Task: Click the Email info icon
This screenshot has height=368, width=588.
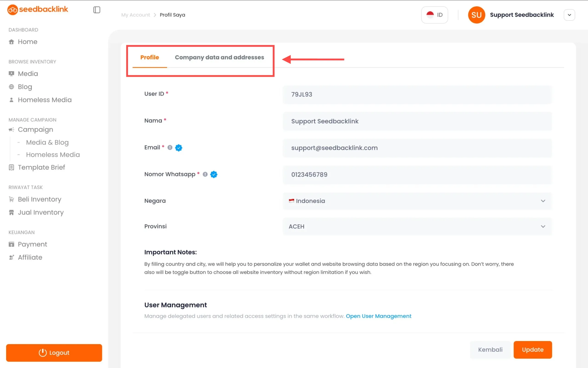Action: [170, 147]
